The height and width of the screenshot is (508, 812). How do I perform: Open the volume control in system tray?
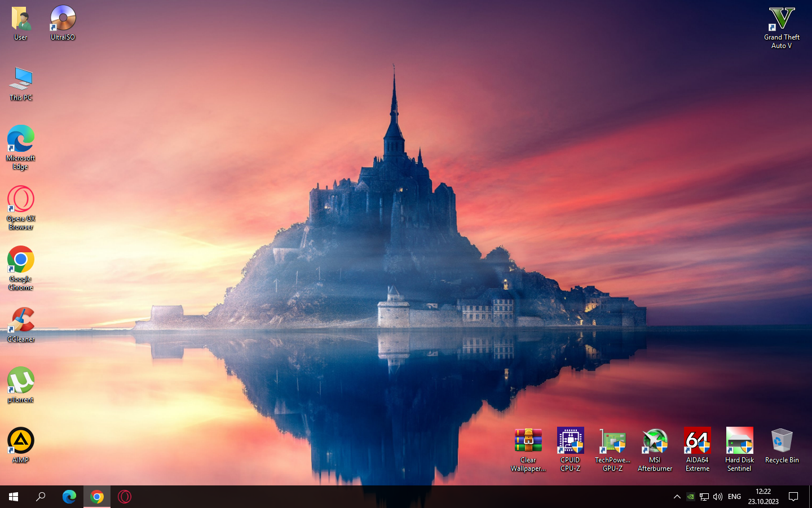click(x=718, y=497)
